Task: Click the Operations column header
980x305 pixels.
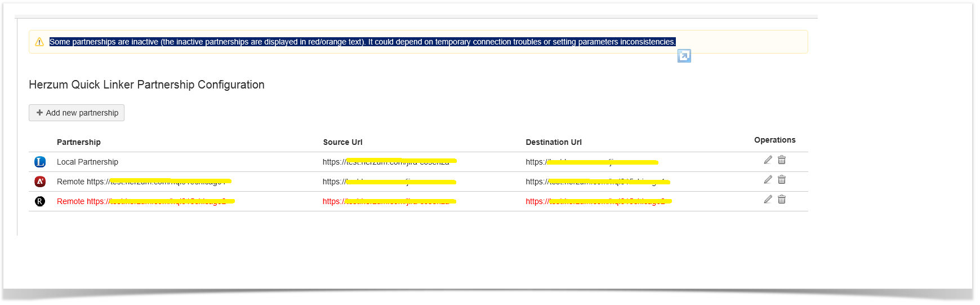Action: (774, 140)
